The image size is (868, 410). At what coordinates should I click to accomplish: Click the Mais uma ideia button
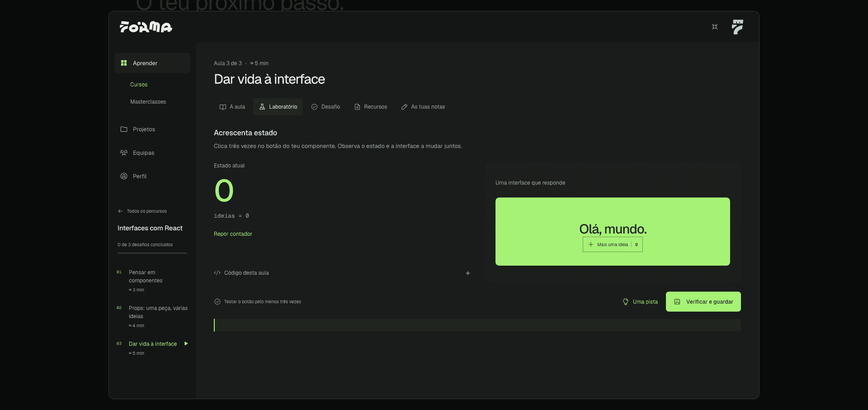coord(613,245)
